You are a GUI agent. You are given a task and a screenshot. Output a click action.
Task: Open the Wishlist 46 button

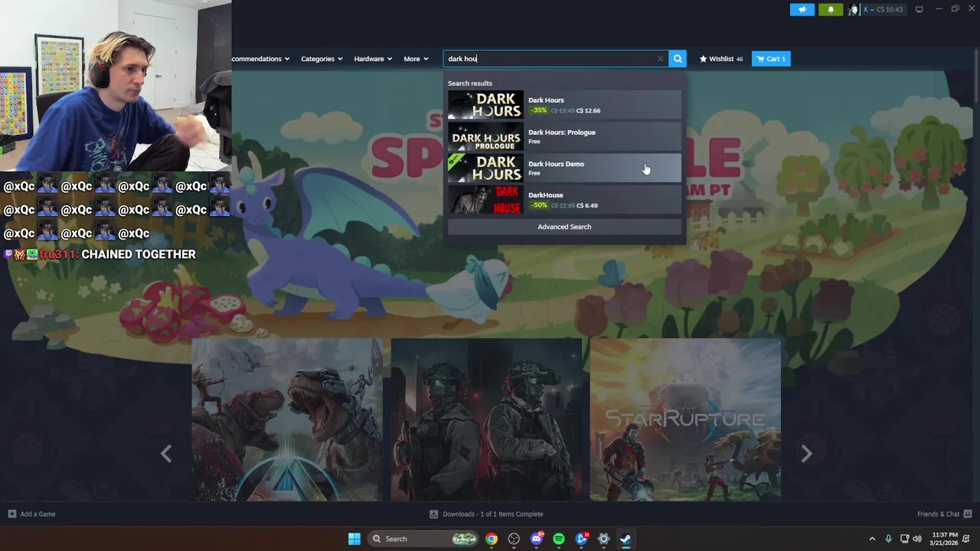[720, 59]
